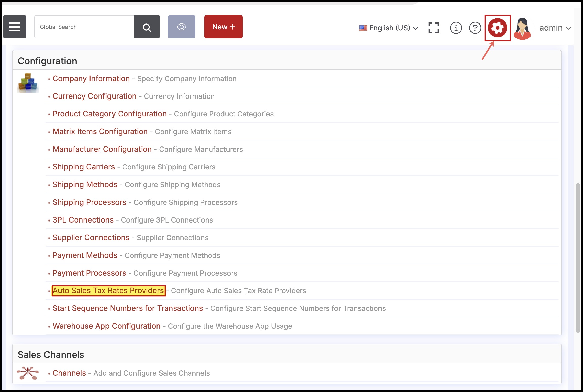Click the Sales Channels network icon
This screenshot has height=392, width=583.
point(28,373)
